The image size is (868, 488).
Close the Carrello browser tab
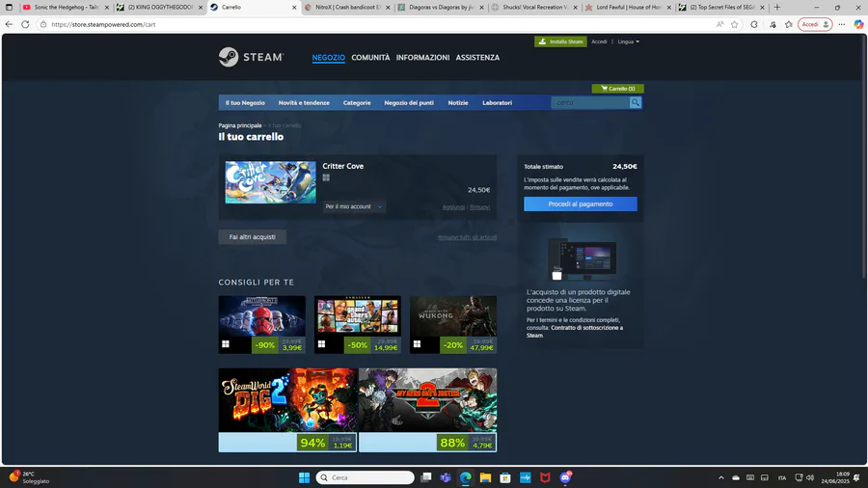pos(294,7)
